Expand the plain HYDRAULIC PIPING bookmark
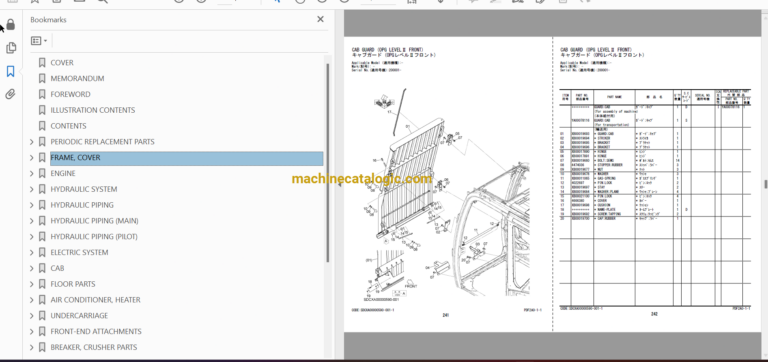This screenshot has height=362, width=768. tap(32, 205)
